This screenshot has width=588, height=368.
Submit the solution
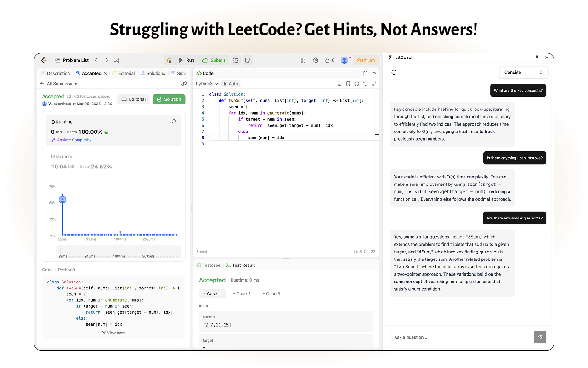pyautogui.click(x=214, y=60)
